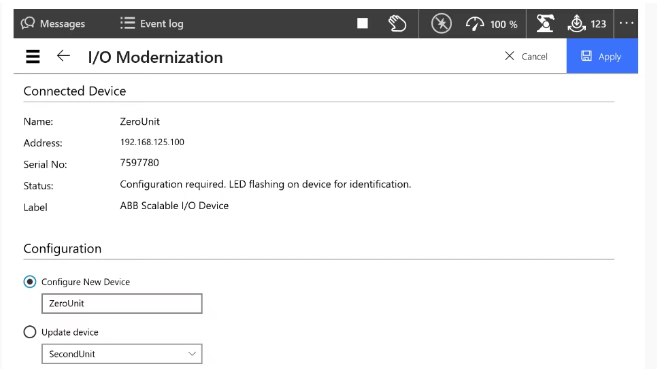Viewport: 657px width, 369px height.
Task: Click the motors state circular icon
Action: (x=441, y=23)
